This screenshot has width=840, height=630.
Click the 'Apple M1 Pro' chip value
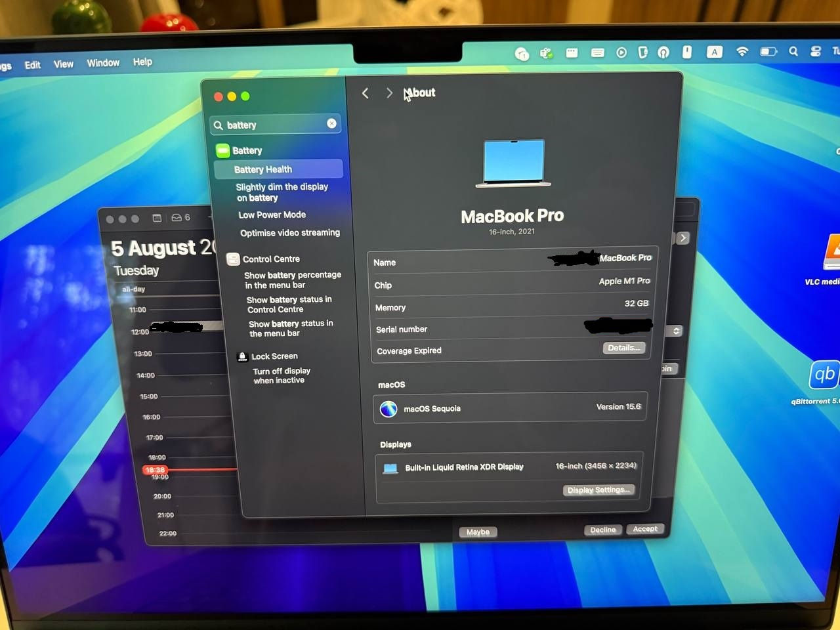[624, 281]
